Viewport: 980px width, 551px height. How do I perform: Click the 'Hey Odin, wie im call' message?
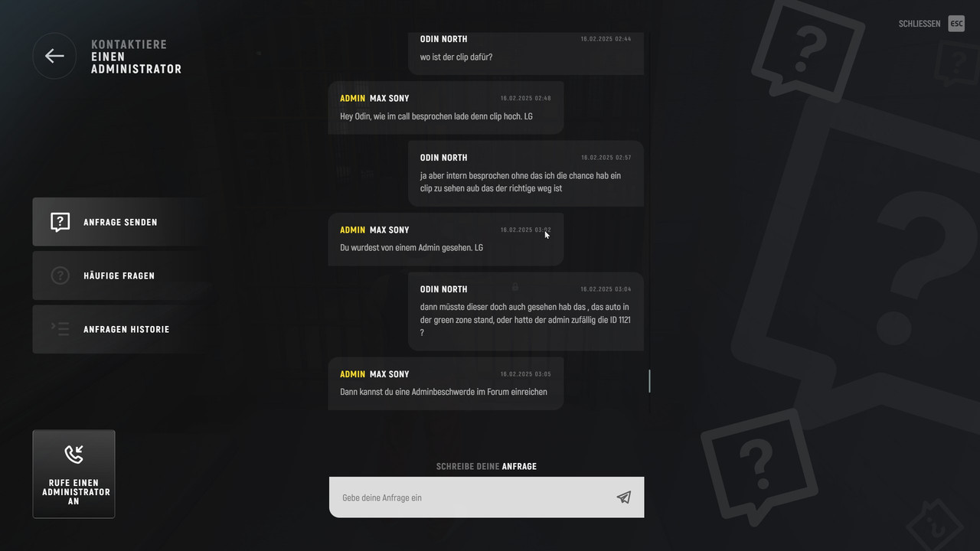point(446,108)
